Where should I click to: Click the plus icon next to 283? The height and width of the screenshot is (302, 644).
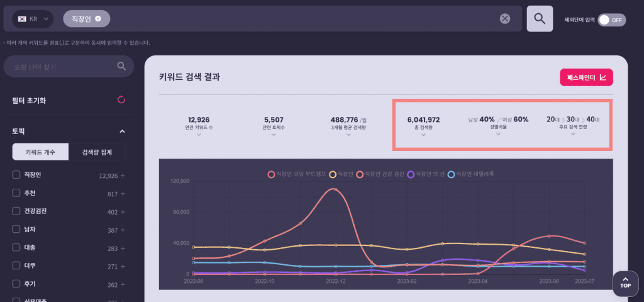click(123, 249)
